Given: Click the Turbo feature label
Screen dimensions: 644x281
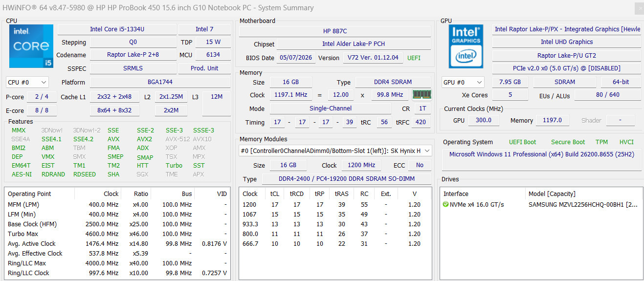Looking at the screenshot, I should (174, 166).
